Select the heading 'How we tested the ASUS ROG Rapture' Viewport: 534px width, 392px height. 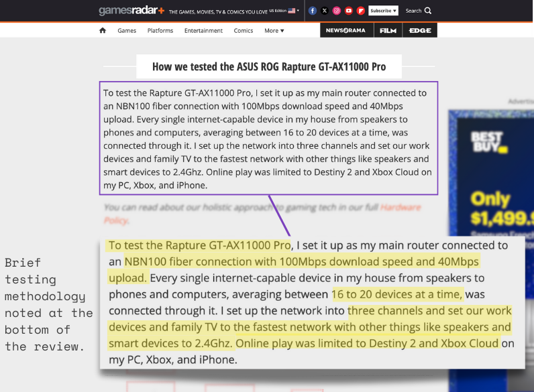coord(269,67)
